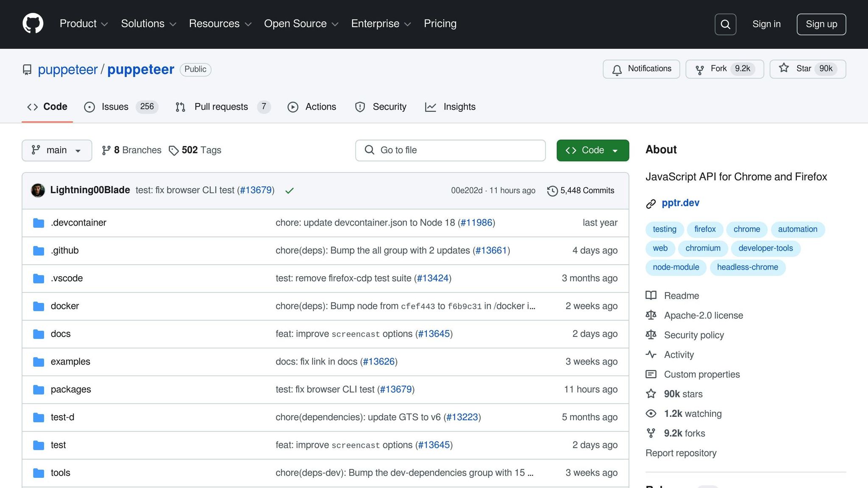The height and width of the screenshot is (488, 868).
Task: Click the search magnifier icon in header
Action: [x=725, y=24]
